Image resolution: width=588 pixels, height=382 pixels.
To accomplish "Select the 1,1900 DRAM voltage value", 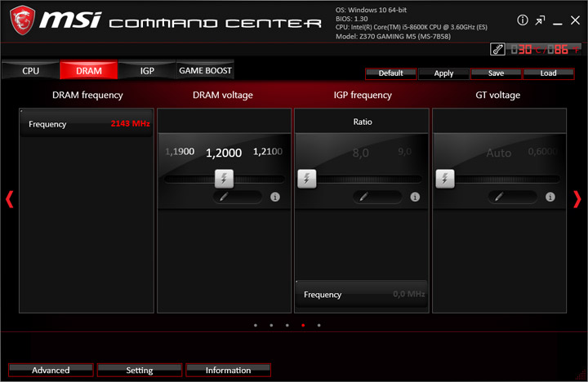I will pyautogui.click(x=180, y=152).
